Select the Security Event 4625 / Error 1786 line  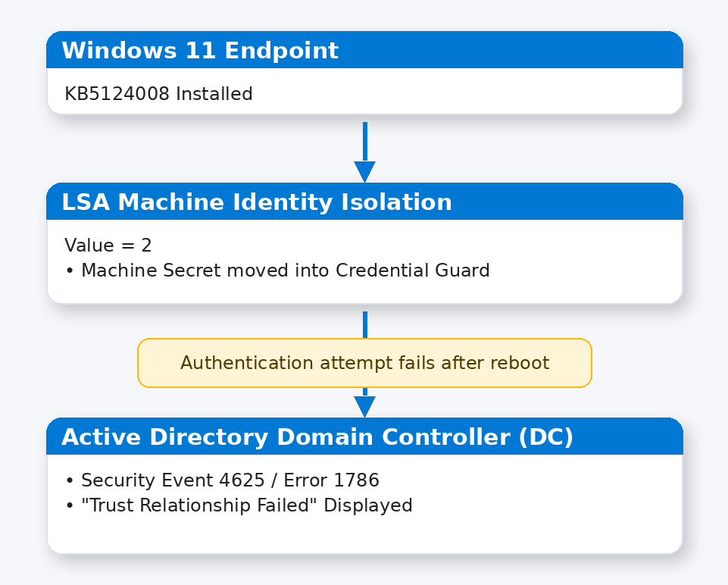coord(223,480)
